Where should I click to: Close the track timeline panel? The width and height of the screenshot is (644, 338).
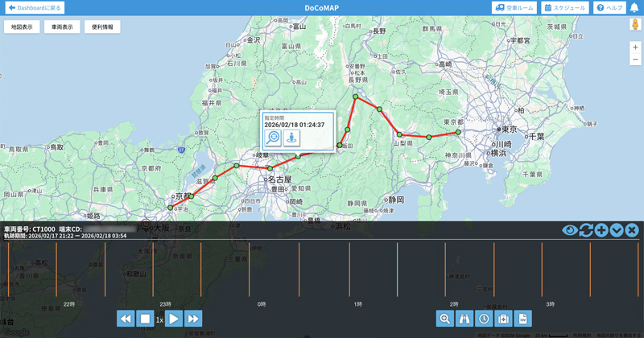tap(632, 230)
